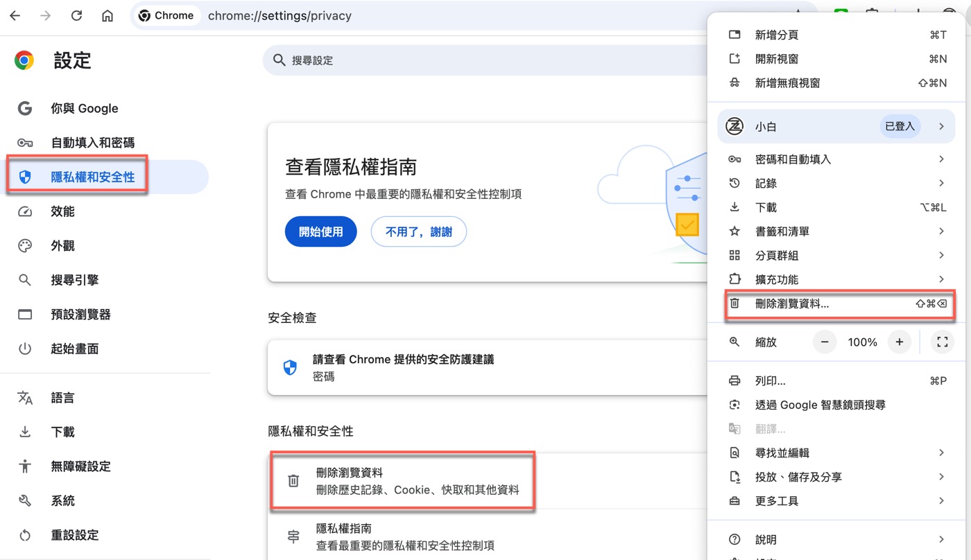971x560 pixels.
Task: Click the 開始使用 button
Action: tap(321, 232)
